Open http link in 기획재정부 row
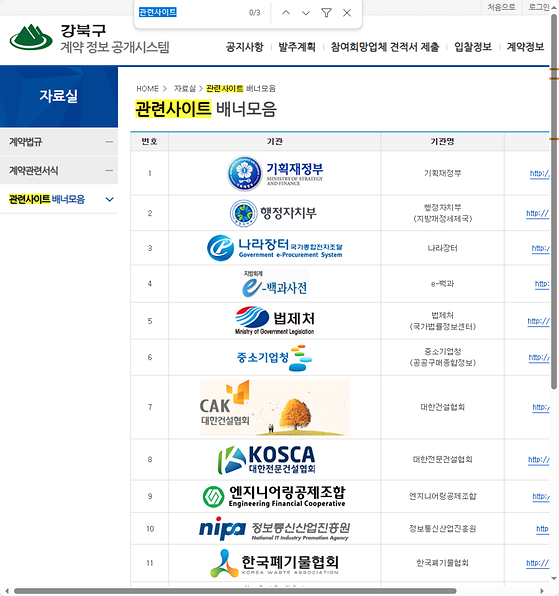 [540, 174]
